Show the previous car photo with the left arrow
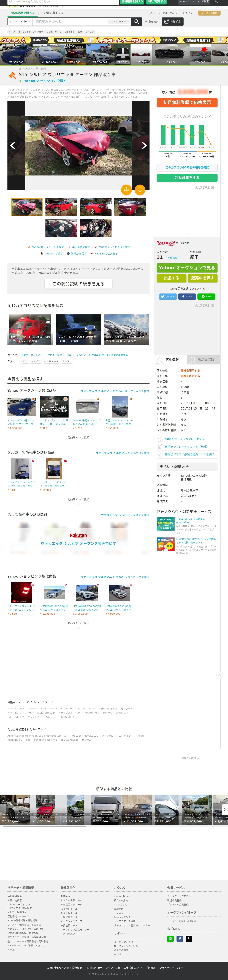228x980 pixels. (x=13, y=145)
